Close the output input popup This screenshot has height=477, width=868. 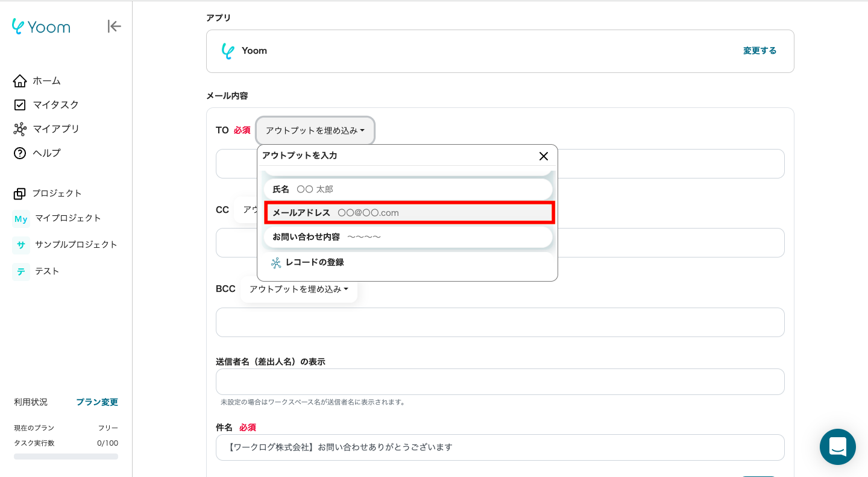tap(543, 156)
